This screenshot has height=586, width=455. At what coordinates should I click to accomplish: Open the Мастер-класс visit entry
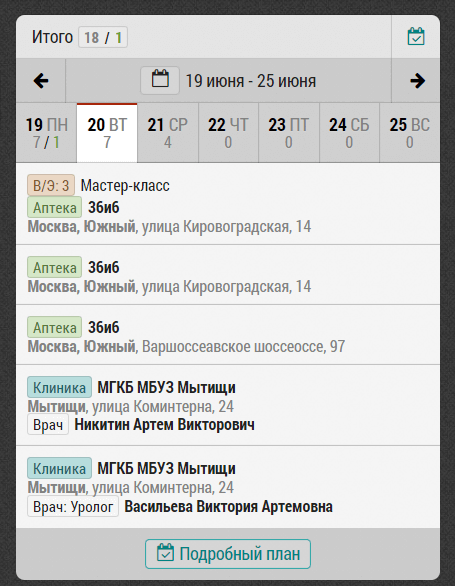228,204
